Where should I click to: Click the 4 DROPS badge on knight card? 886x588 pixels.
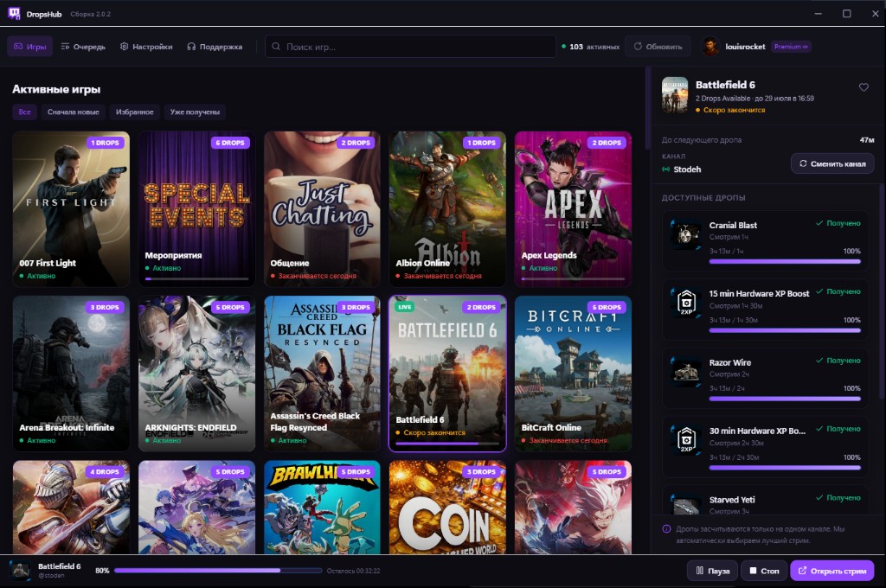point(105,471)
